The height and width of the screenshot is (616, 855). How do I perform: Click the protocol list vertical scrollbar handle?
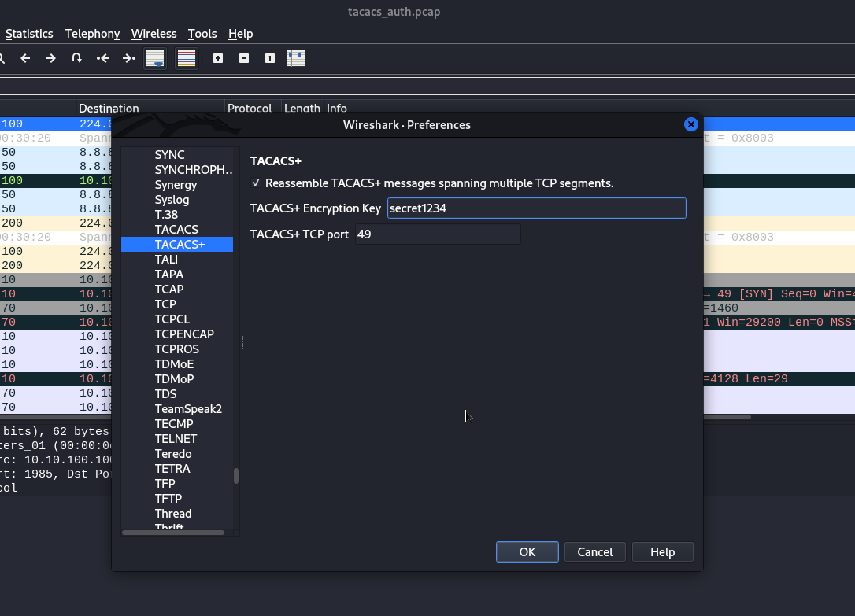pyautogui.click(x=236, y=476)
